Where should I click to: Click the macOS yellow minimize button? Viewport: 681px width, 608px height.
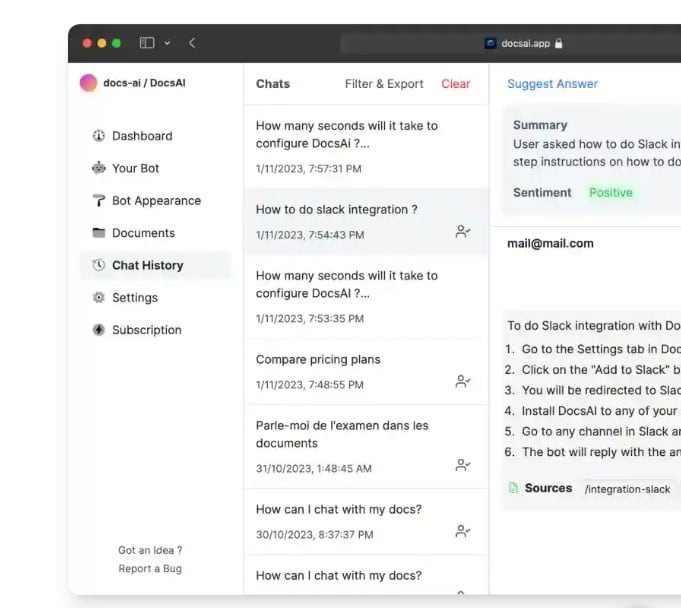pos(102,43)
